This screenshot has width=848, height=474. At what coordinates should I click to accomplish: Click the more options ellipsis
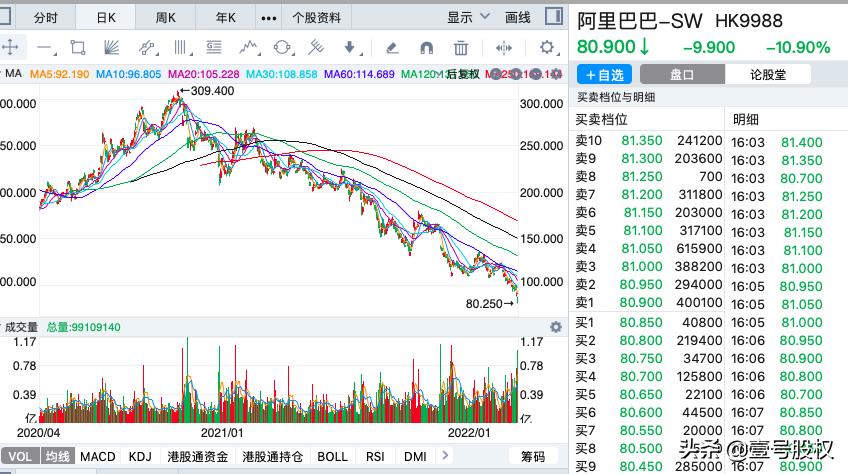click(269, 18)
